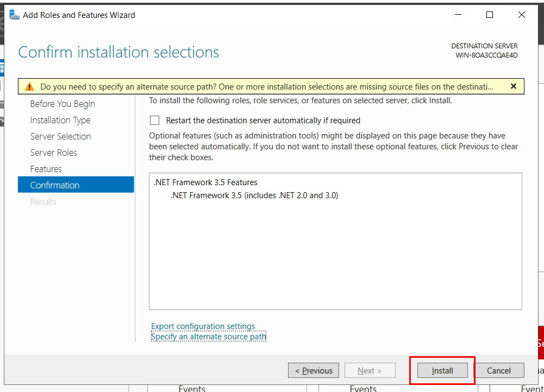Select Server Selection step
Image resolution: width=544 pixels, height=392 pixels.
click(x=60, y=137)
